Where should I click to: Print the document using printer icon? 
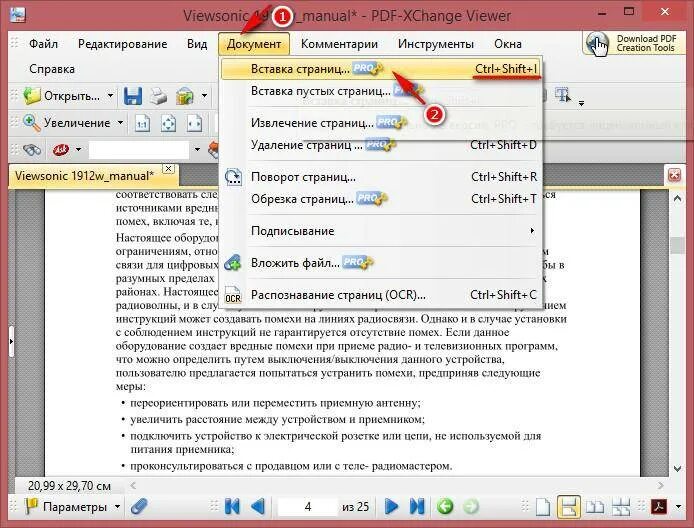coord(158,96)
